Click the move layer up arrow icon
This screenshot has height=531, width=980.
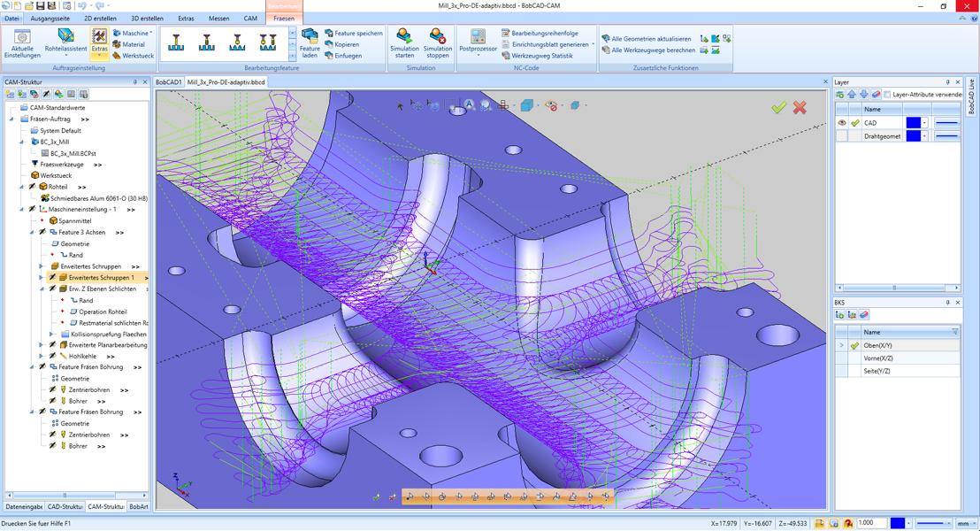pyautogui.click(x=852, y=95)
